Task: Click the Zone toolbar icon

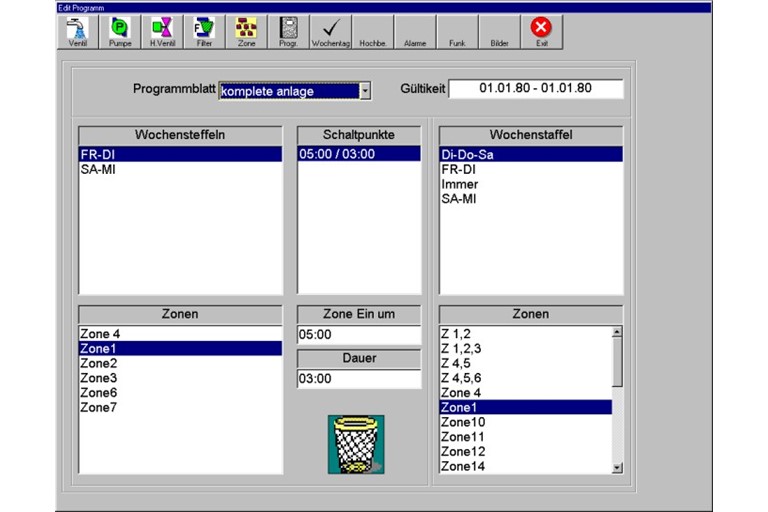Action: point(245,31)
